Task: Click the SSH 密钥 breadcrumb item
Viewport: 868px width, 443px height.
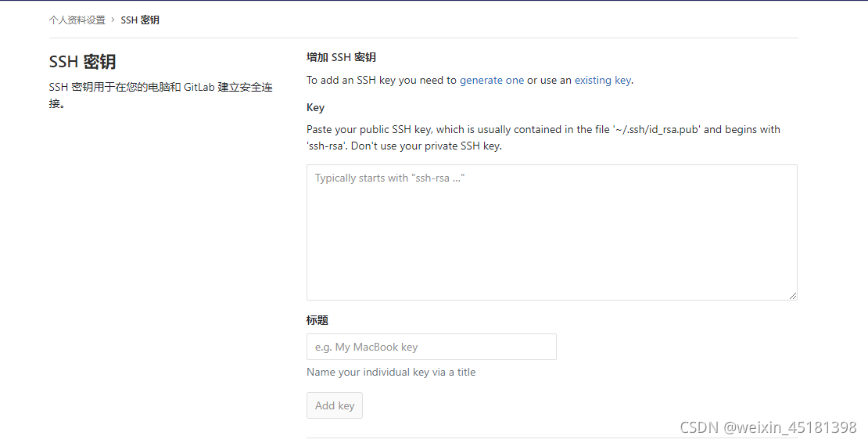Action: click(140, 20)
